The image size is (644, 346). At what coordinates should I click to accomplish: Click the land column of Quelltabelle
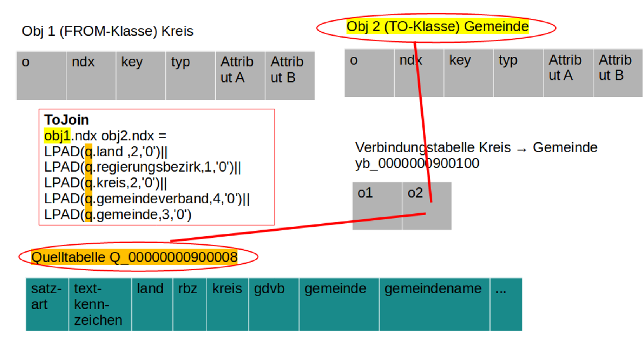(x=151, y=288)
